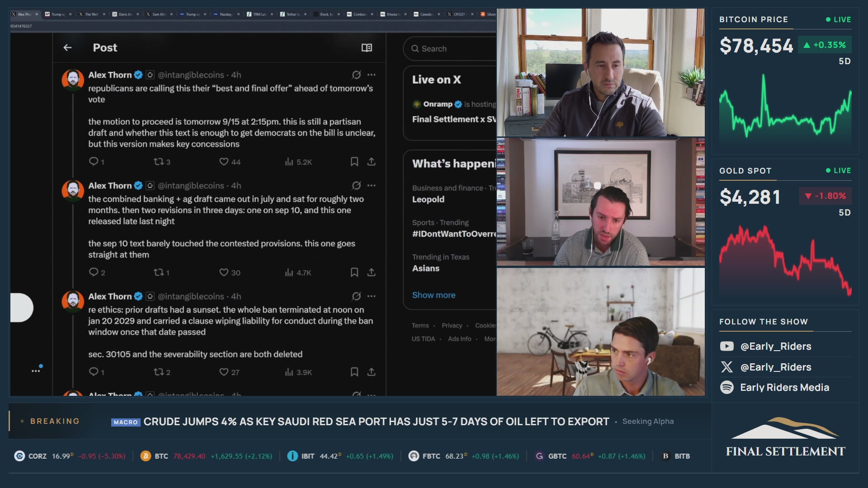
Task: Open the trending topic "Leopold"
Action: pos(428,199)
